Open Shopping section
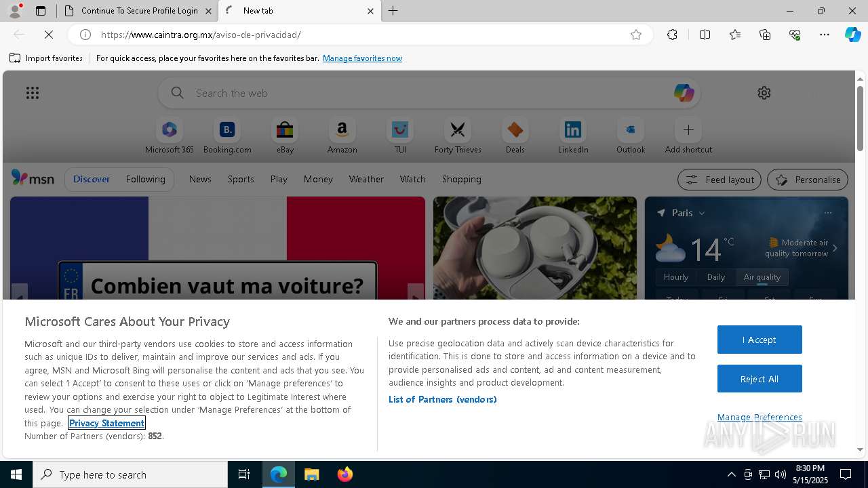Viewport: 868px width, 488px height. pos(462,179)
